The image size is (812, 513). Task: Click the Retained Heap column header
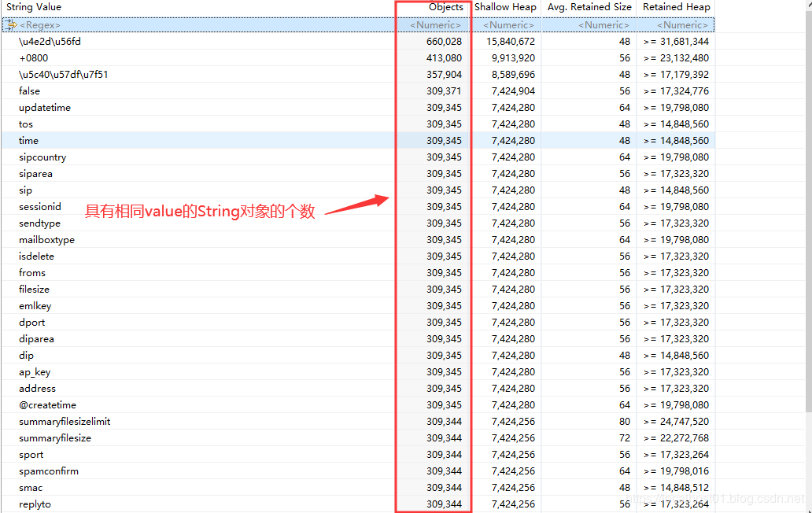coord(676,7)
